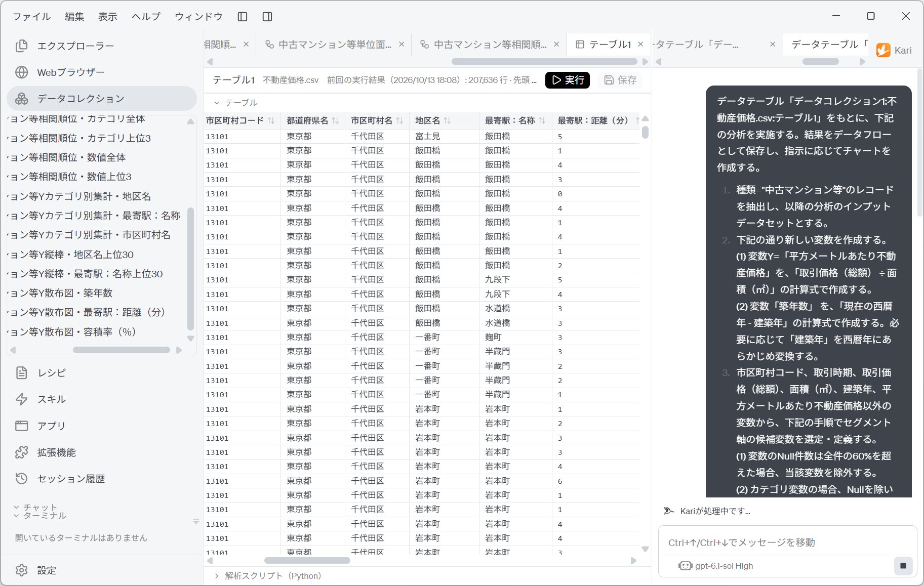Image resolution: width=924 pixels, height=586 pixels.
Task: Open the ウィンドウ menu
Action: click(x=198, y=17)
